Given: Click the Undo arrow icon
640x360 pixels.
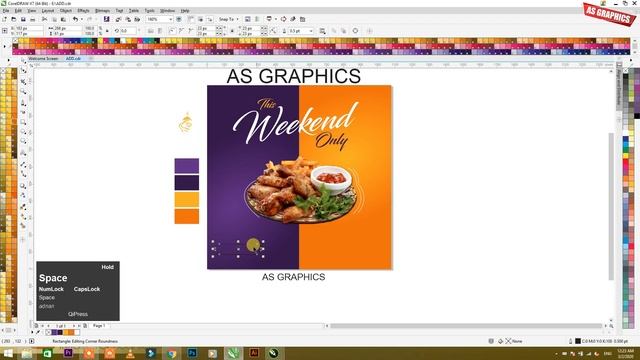Looking at the screenshot, I should [75, 19].
